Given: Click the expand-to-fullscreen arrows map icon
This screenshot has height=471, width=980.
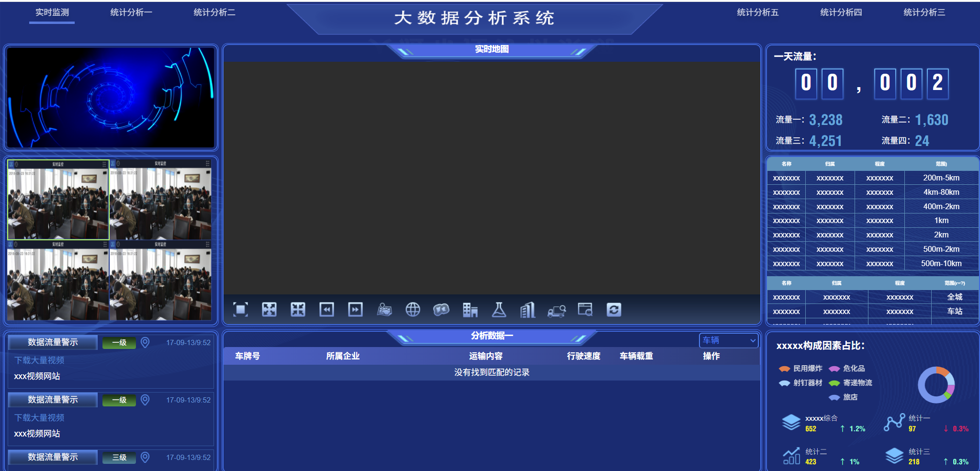Looking at the screenshot, I should coord(269,310).
